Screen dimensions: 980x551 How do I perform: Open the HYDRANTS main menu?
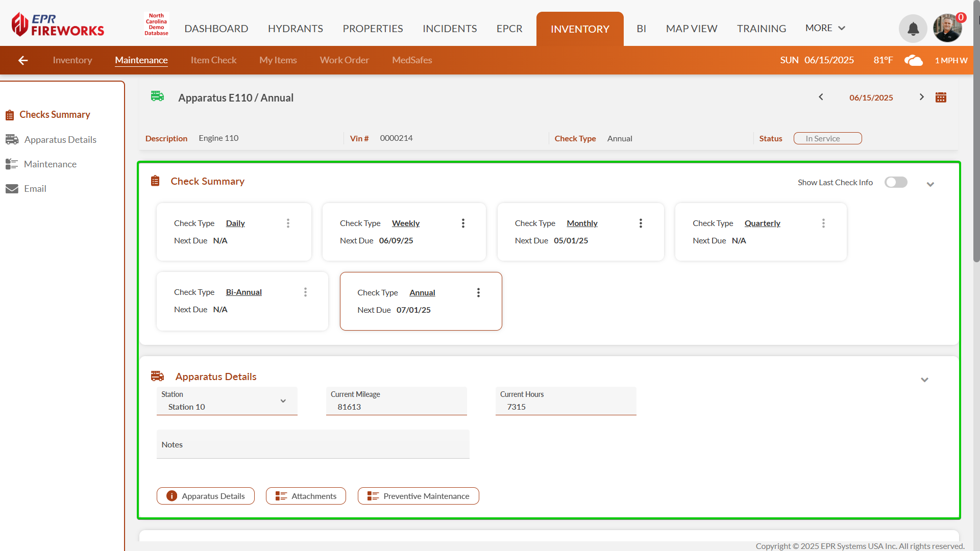pyautogui.click(x=295, y=29)
